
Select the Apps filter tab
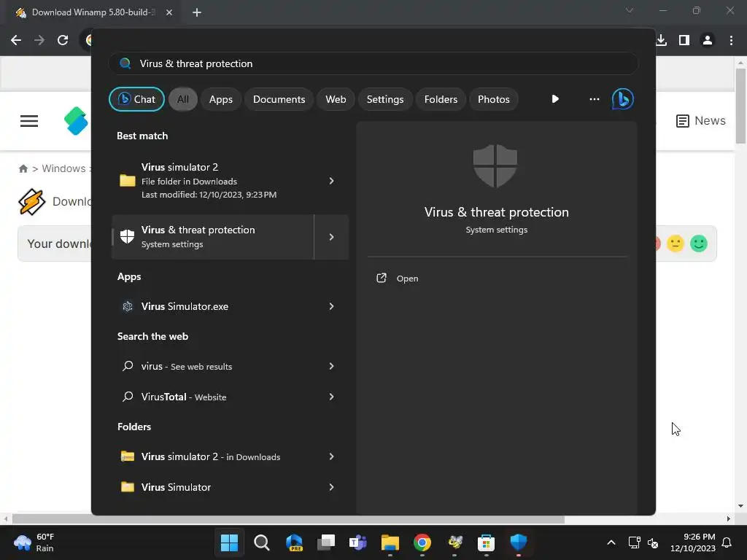tap(220, 99)
